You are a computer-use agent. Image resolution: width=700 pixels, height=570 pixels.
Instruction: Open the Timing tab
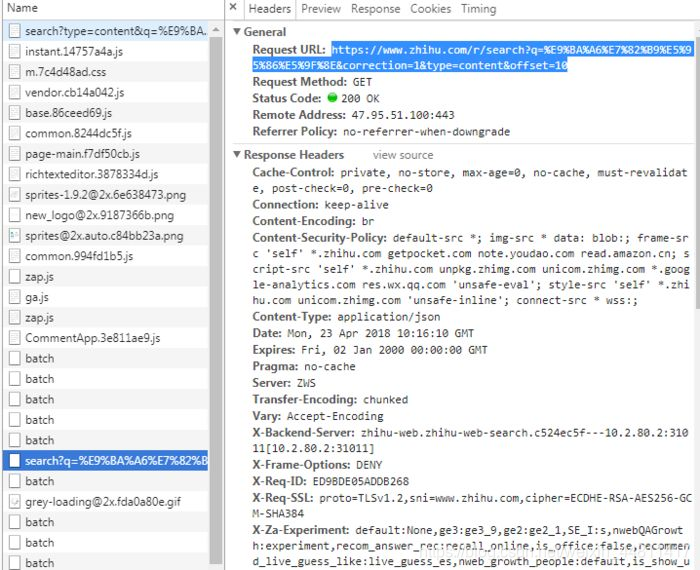click(x=479, y=9)
